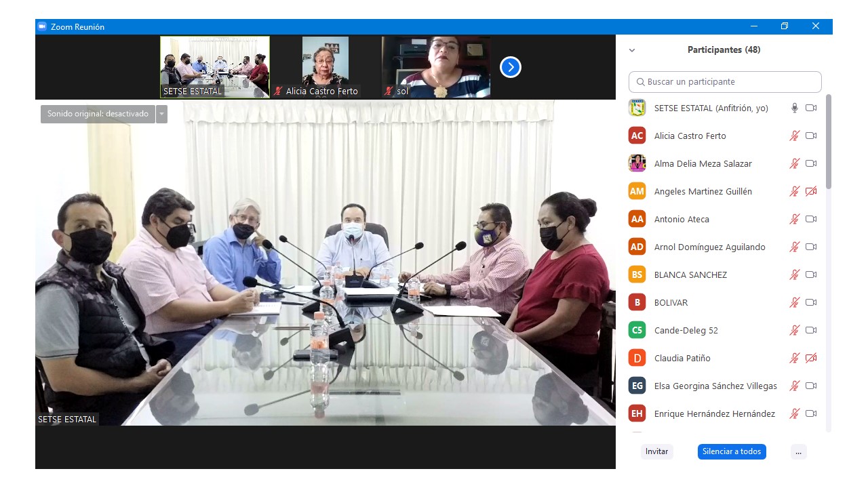Click Claudia Patiño D avatar
Viewport: 868px width, 488px height.
click(x=637, y=358)
